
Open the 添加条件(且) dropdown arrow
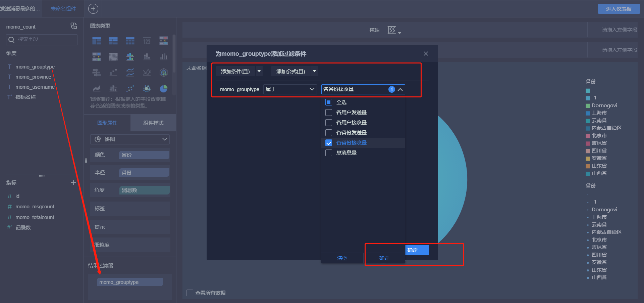(x=259, y=71)
